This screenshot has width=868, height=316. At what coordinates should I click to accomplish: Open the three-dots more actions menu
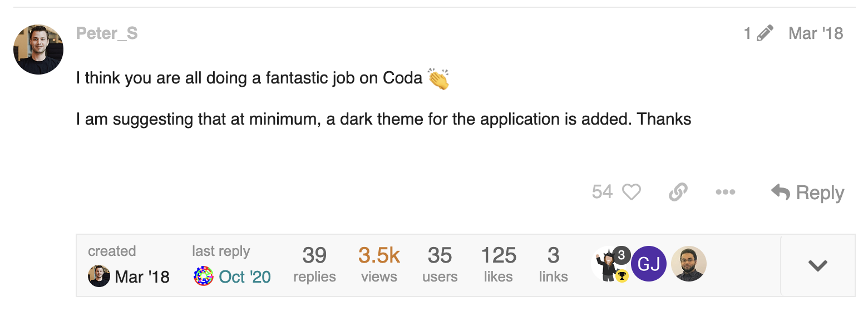(x=725, y=192)
